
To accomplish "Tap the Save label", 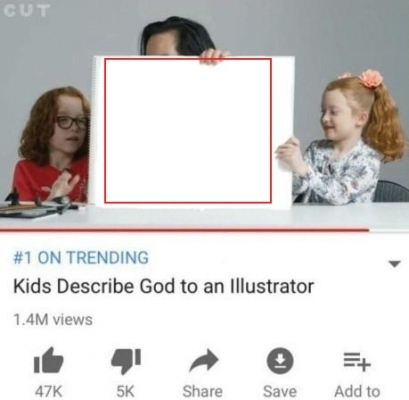I will click(280, 391).
